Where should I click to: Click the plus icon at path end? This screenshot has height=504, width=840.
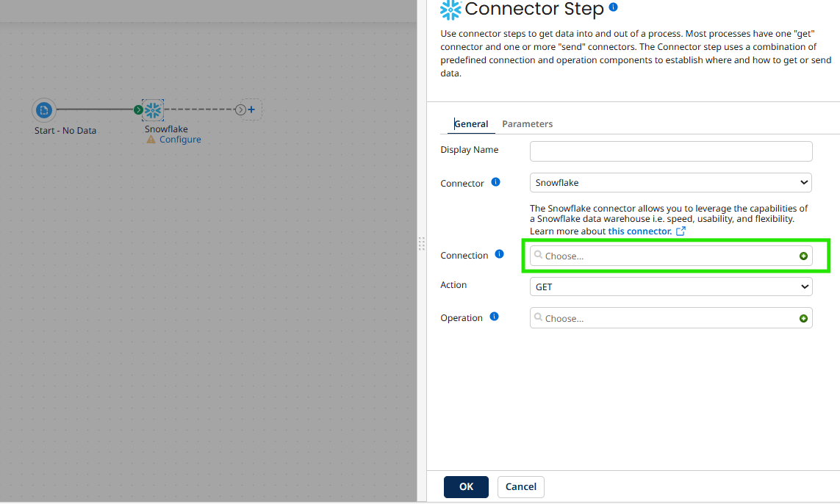251,109
